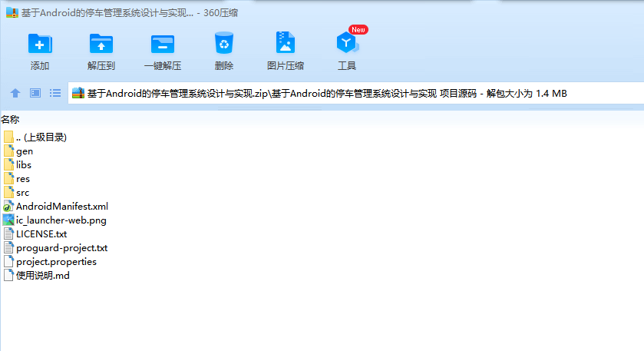Image resolution: width=644 pixels, height=351 pixels.
Task: Open the 图片压缩 image compression tool
Action: pyautogui.click(x=286, y=43)
